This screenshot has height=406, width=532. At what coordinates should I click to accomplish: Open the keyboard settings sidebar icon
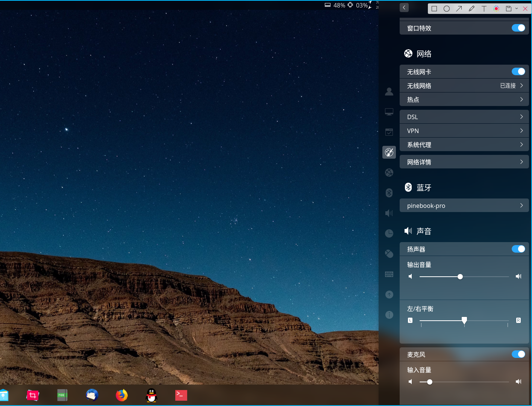[x=389, y=274]
